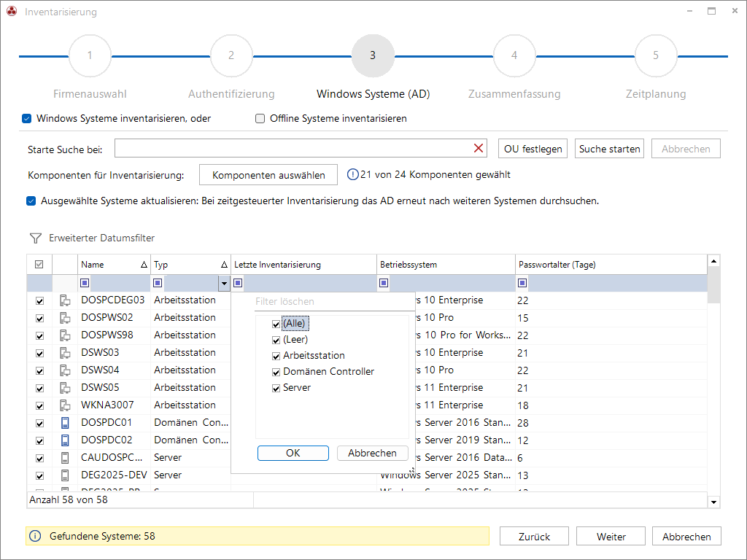Click the filter condition icon in the Name column

coord(85,283)
